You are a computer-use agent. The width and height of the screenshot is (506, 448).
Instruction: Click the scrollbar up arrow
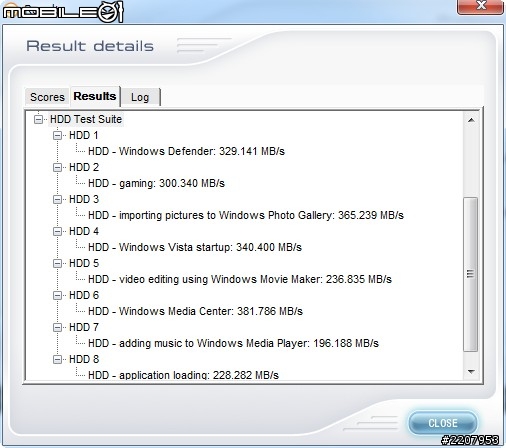point(471,120)
